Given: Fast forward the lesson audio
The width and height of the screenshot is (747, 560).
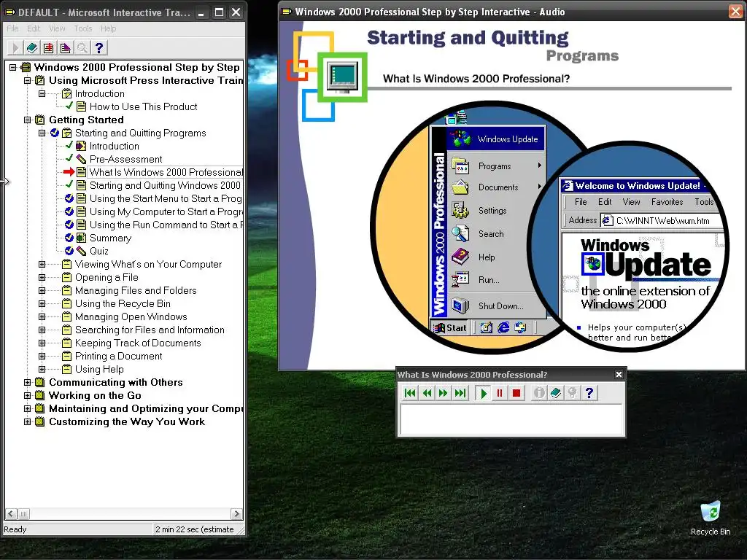Looking at the screenshot, I should (x=444, y=393).
